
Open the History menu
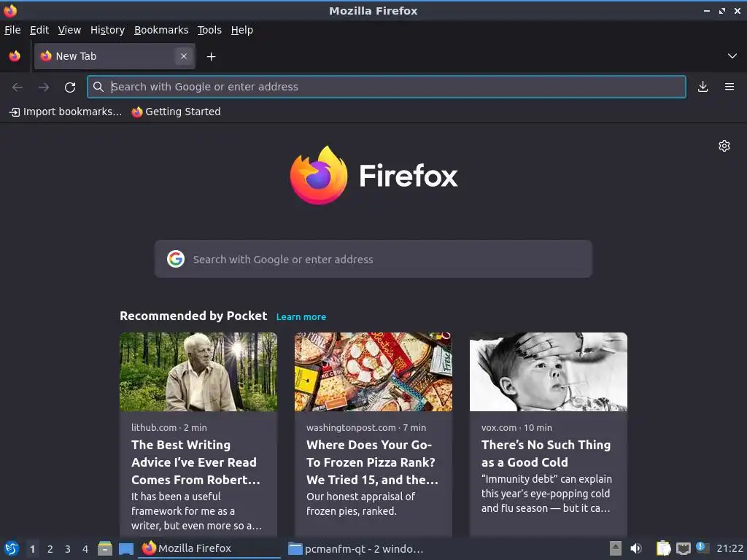(x=107, y=30)
